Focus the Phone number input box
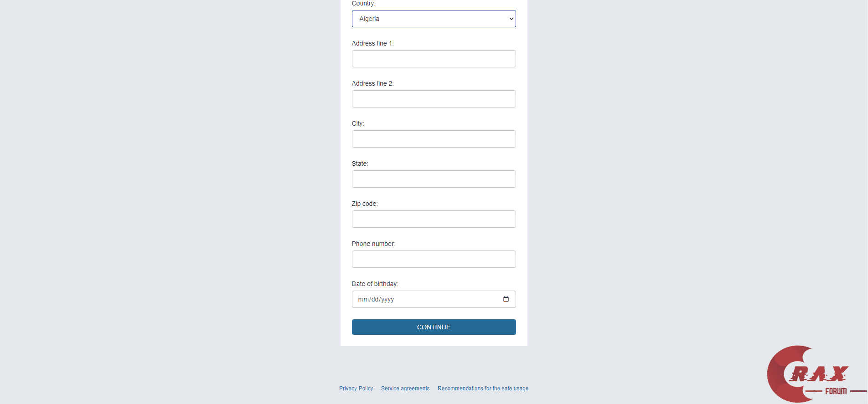Viewport: 868px width, 404px height. (x=434, y=259)
